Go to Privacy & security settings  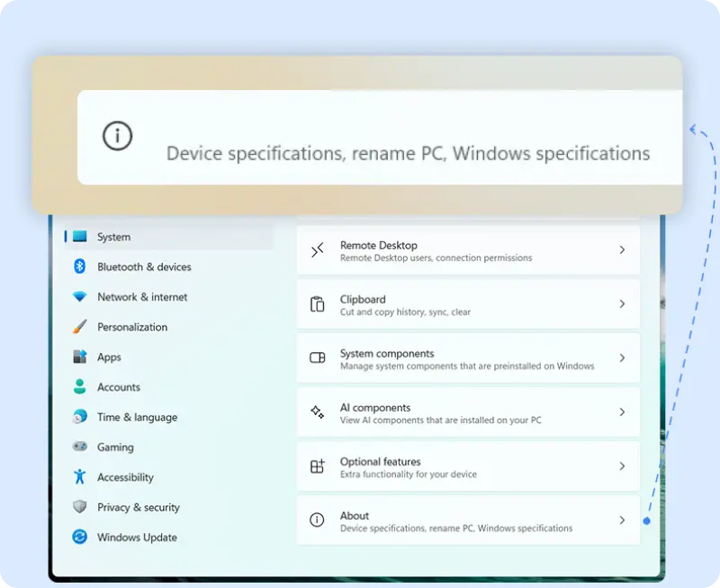click(x=168, y=507)
